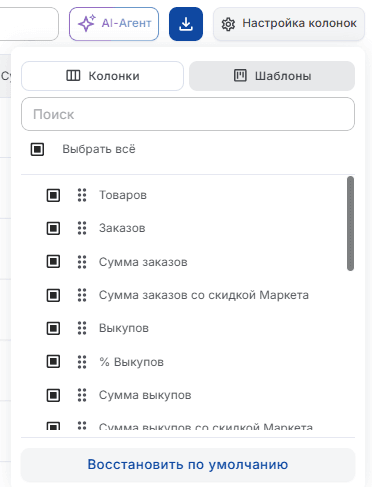
Task: Click Сумма заказов со скидкой Маркета text
Action: point(204,295)
